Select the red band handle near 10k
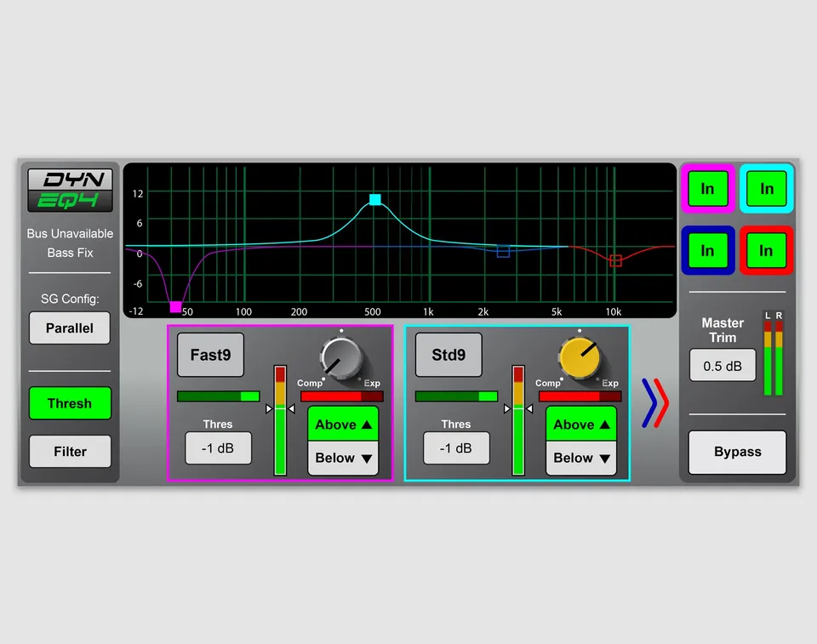The image size is (817, 644). [x=615, y=260]
